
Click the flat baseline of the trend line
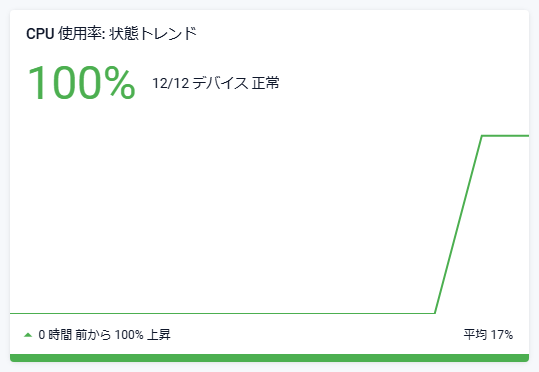click(x=222, y=313)
